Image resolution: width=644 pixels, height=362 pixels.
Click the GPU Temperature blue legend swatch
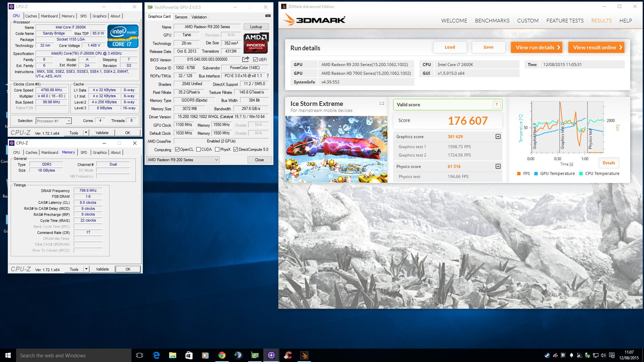click(x=536, y=174)
